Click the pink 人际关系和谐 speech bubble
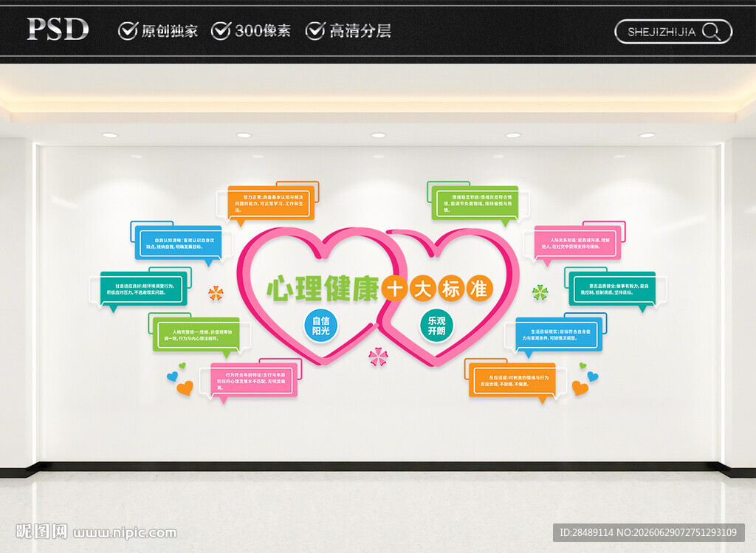This screenshot has height=553, width=756. coord(577,244)
